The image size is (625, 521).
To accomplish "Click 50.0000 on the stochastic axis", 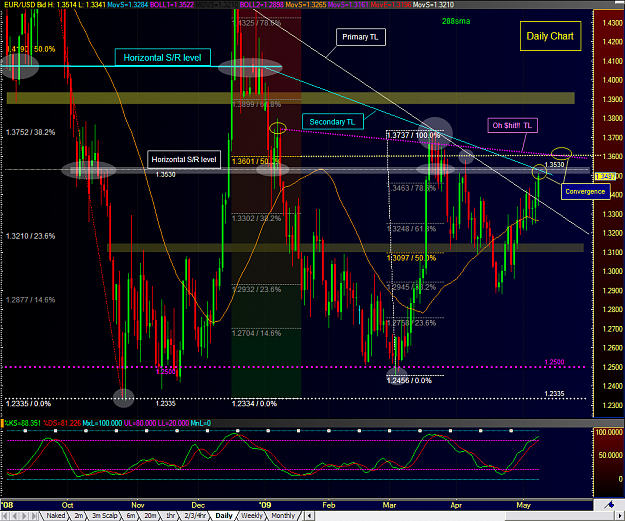I will click(610, 455).
